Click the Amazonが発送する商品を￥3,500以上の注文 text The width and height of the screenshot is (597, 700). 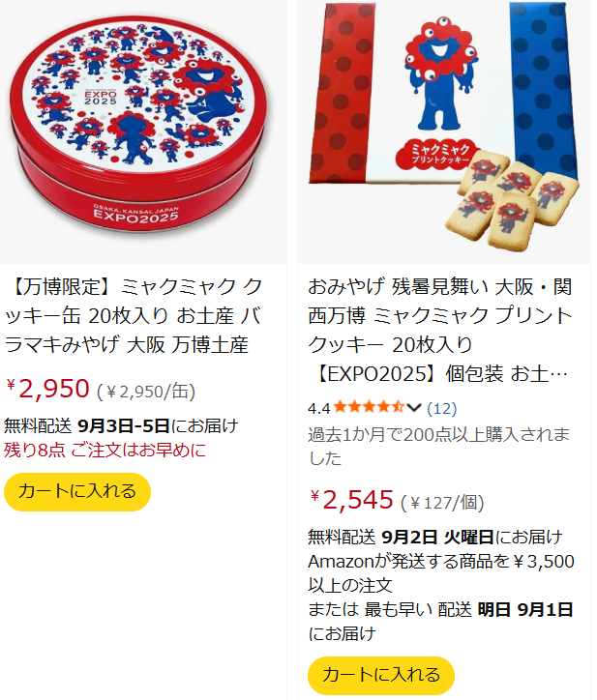coord(441,573)
